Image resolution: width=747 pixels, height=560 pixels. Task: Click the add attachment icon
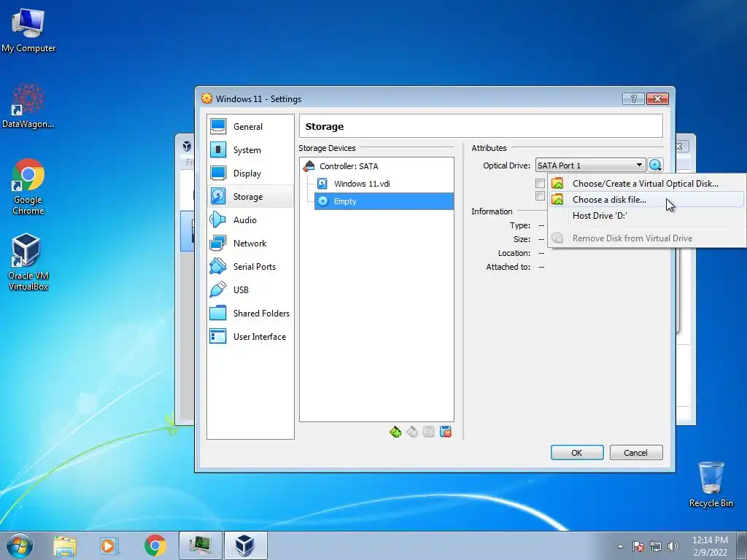(429, 432)
